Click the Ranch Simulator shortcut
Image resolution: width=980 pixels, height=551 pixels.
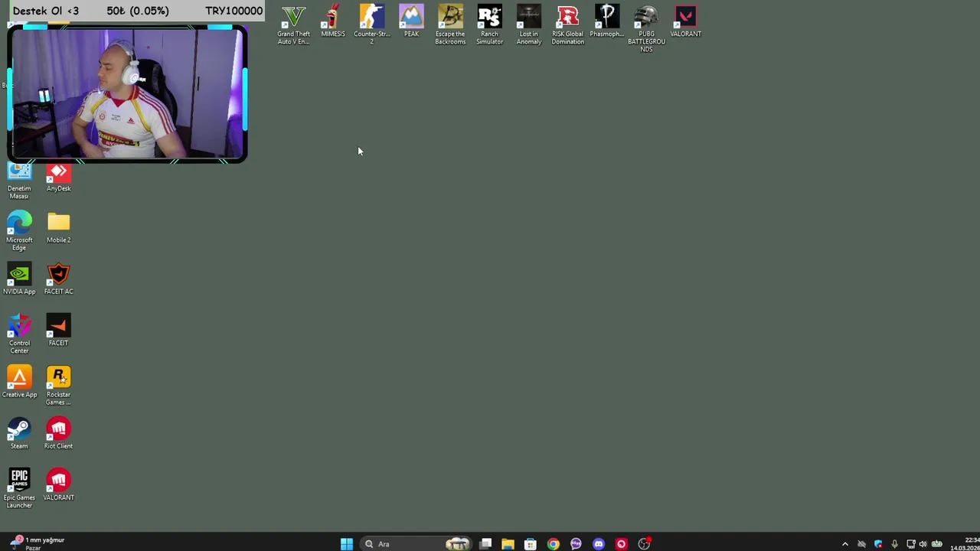point(489,25)
